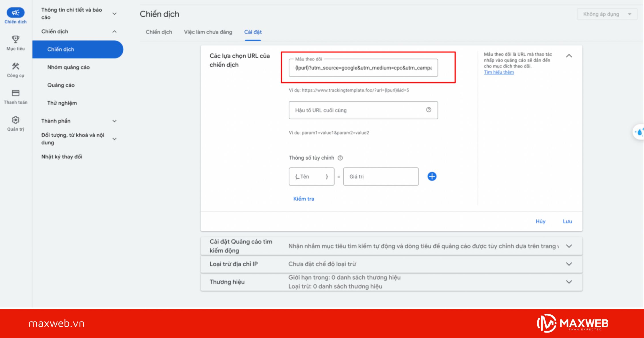Viewport: 644px width, 338px height.
Task: Click help icon beside Thông số tùy chỉnh
Action: tap(340, 158)
